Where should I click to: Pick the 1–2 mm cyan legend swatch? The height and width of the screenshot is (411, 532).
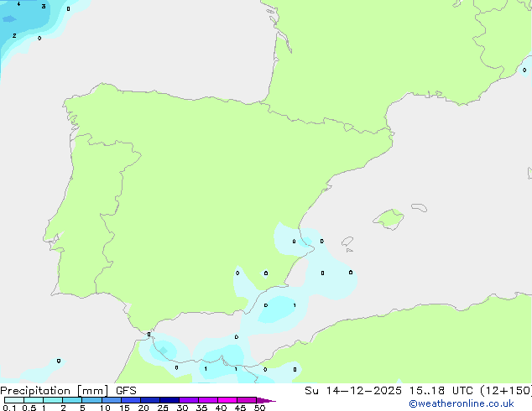point(53,400)
